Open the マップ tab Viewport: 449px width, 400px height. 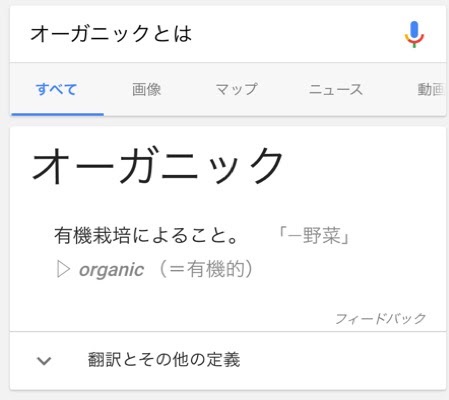[x=236, y=89]
